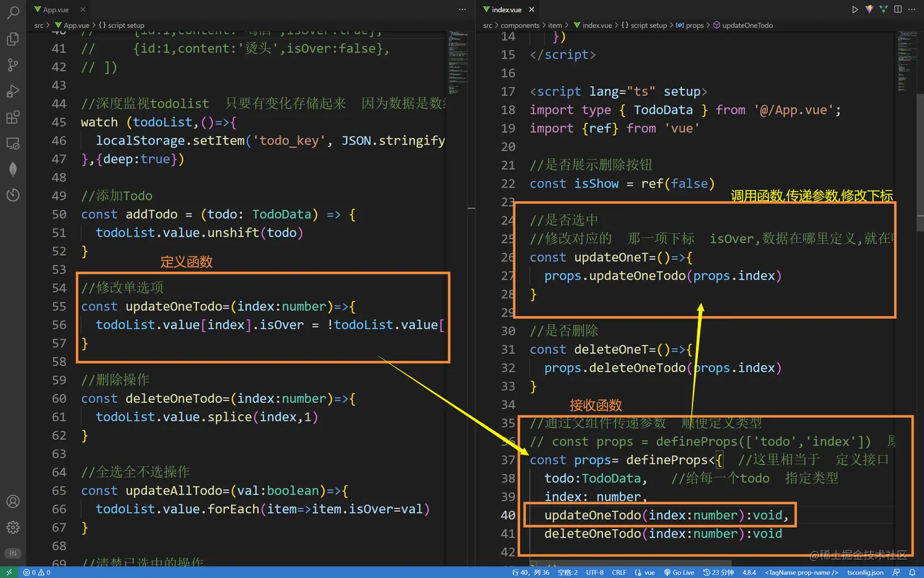
Task: Click line number 40 in index.vue
Action: [508, 516]
